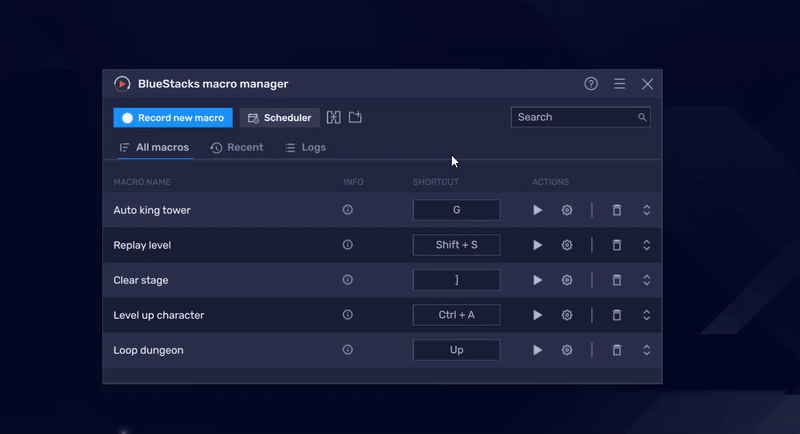Open the Logs tab
Screen dimensions: 800x434
[306, 147]
